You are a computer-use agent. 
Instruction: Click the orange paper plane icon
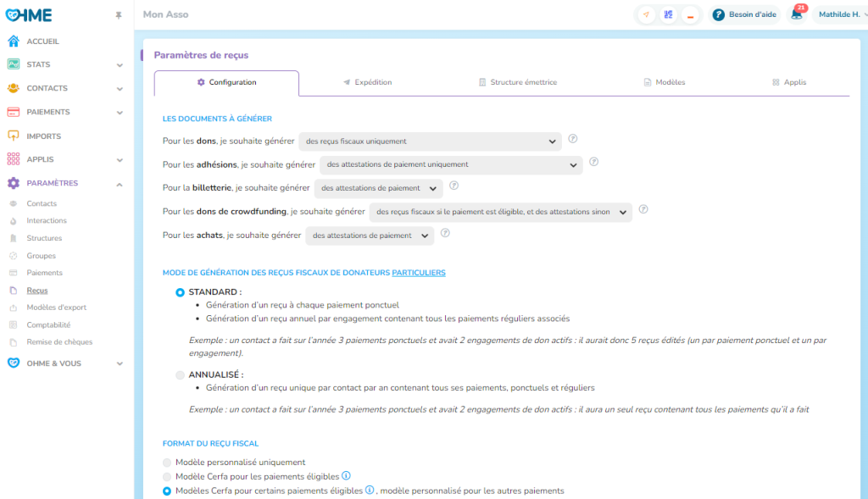click(x=647, y=14)
